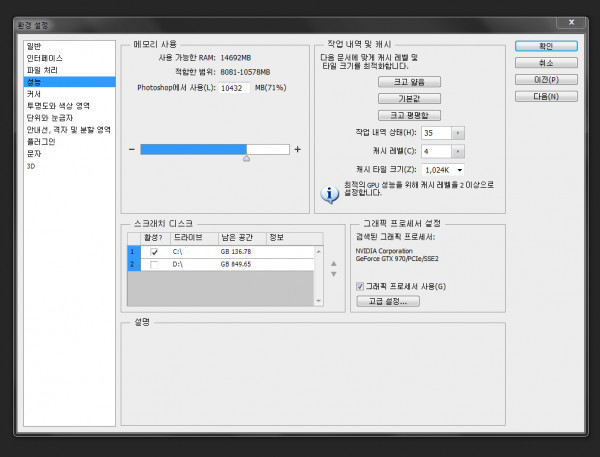
Task: Click the 취소 cancel button
Action: [x=546, y=62]
